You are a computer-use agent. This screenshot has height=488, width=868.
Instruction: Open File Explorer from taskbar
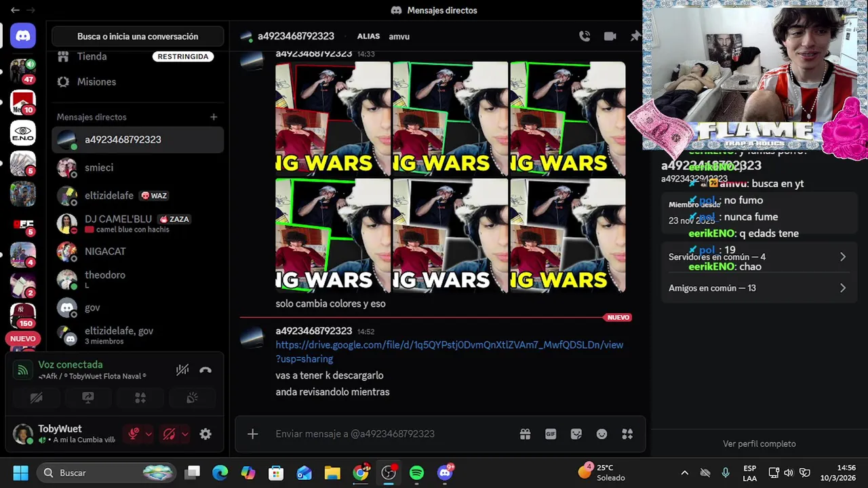click(x=332, y=472)
